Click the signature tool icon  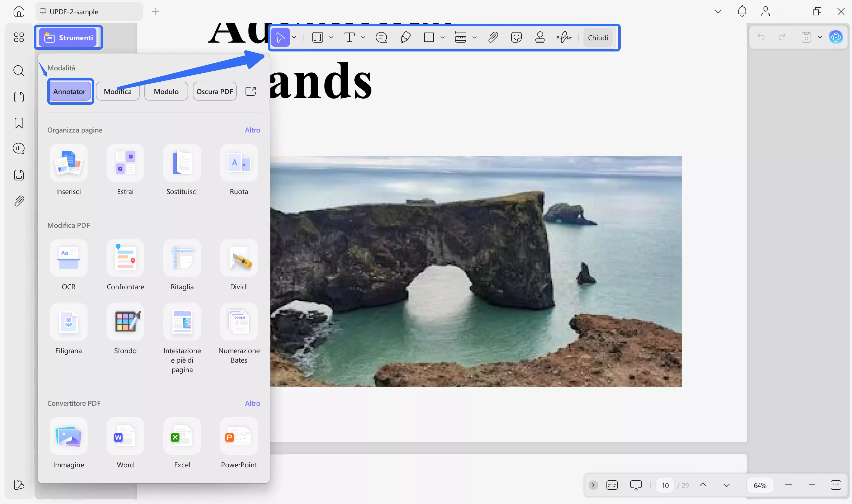pyautogui.click(x=564, y=37)
